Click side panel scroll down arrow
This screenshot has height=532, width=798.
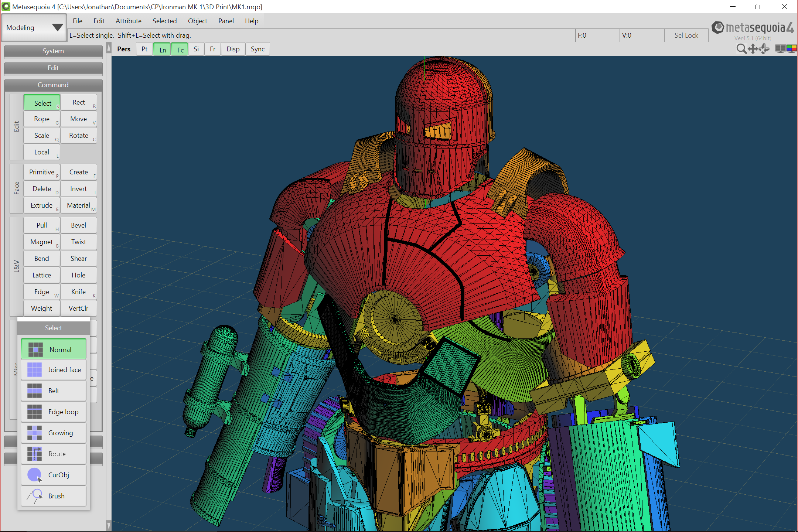pos(109,525)
